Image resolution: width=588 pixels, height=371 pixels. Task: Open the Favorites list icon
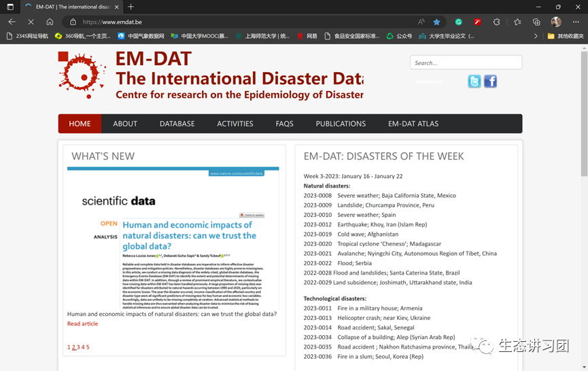point(517,22)
